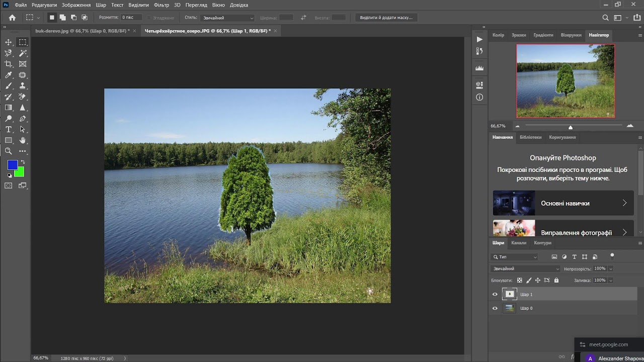Screen dimensions: 644x362
Task: Click Виділити й додати маску button
Action: click(386, 18)
